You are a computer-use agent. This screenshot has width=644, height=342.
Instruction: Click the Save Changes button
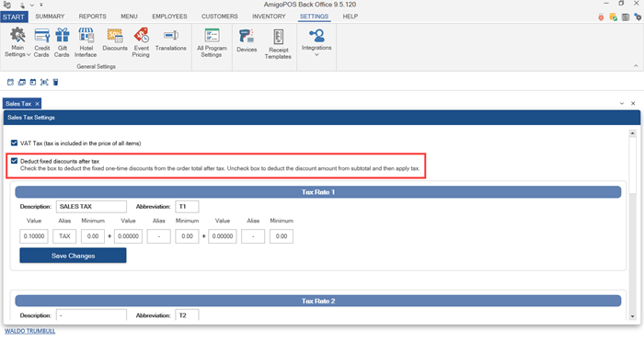click(x=73, y=256)
